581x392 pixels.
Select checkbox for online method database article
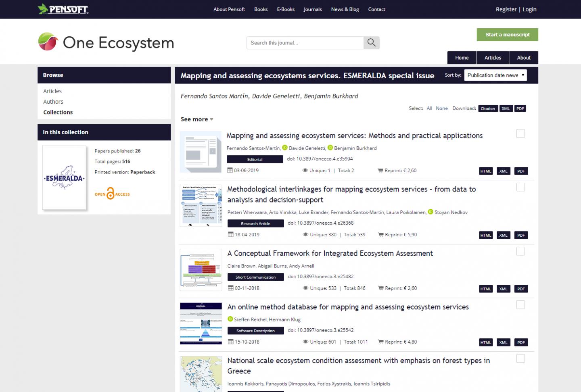(x=520, y=305)
